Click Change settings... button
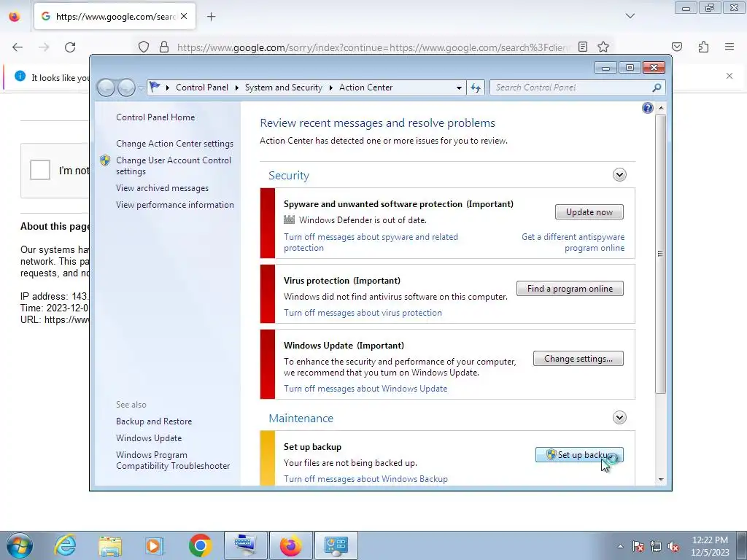 click(578, 359)
